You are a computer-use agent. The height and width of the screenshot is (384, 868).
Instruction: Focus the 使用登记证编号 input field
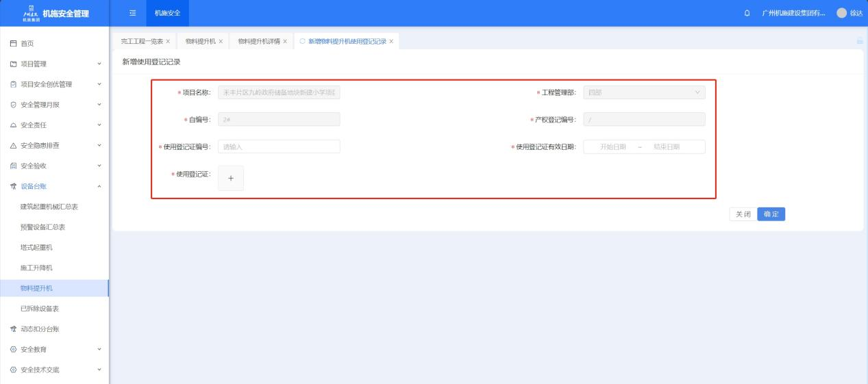[x=278, y=146]
